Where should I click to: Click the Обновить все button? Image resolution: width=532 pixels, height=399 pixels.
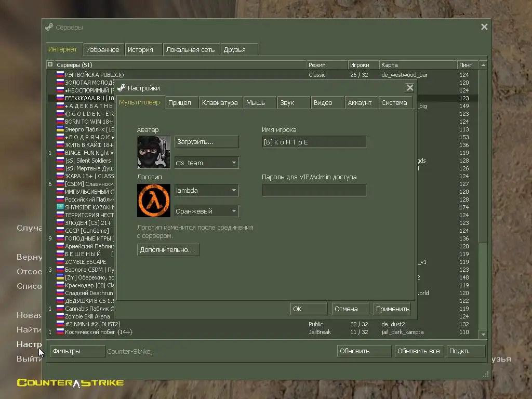click(x=419, y=351)
